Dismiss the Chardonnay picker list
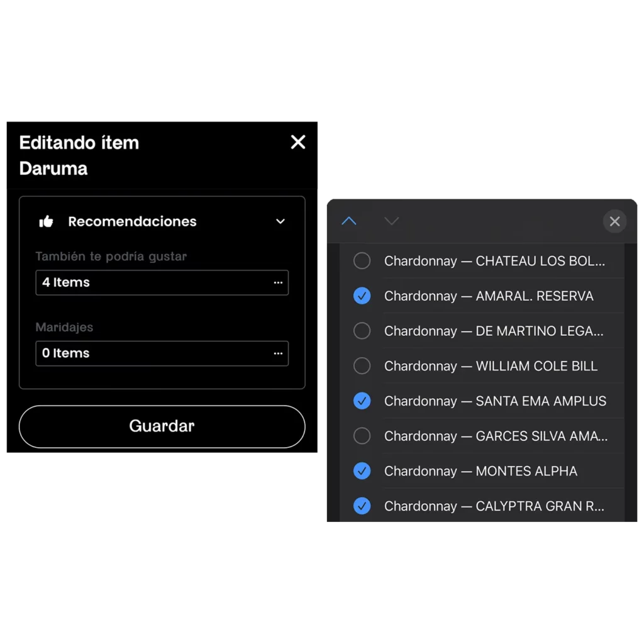The height and width of the screenshot is (644, 644). [x=614, y=221]
